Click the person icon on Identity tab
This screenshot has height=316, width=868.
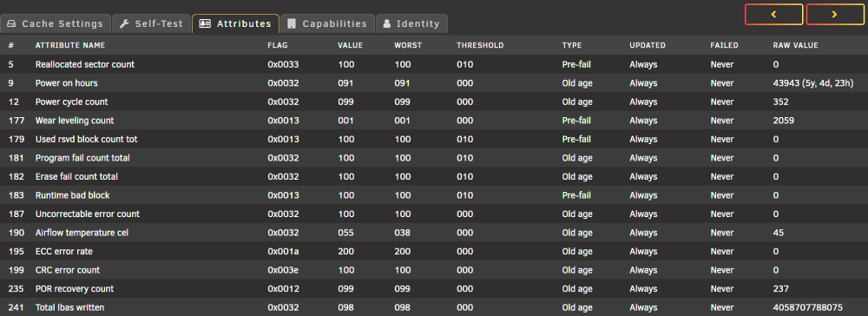(x=387, y=23)
